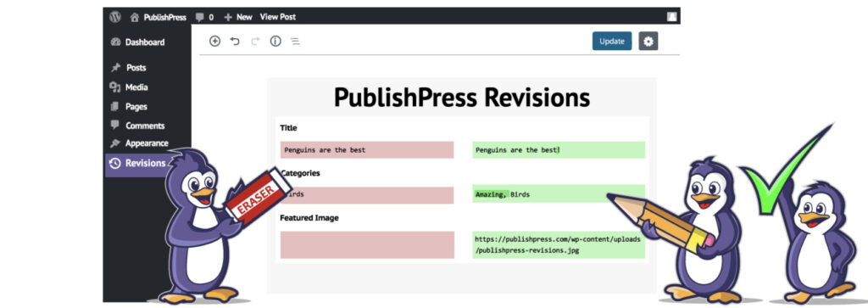Click the Posts pin icon
Image resolution: width=868 pixels, height=308 pixels.
(115, 68)
